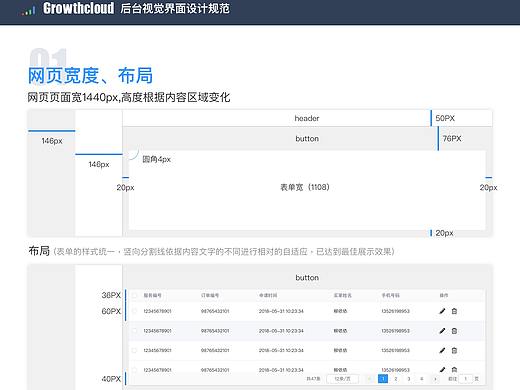
Task: Check the fourth data row's checkbox
Action: pos(134,370)
